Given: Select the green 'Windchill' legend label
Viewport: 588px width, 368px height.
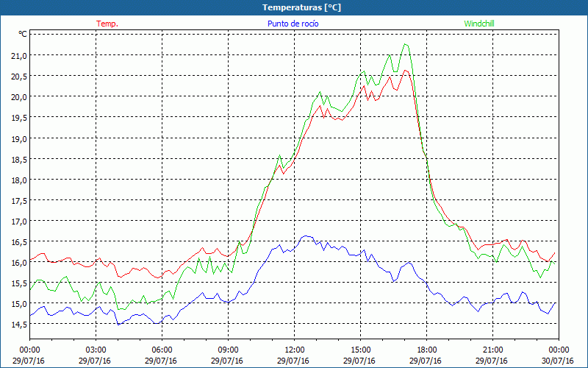Looking at the screenshot, I should point(479,24).
